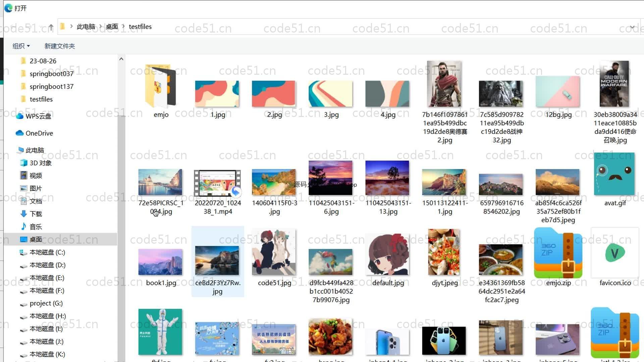Click the navigation pane scroll-up arrow
Screen dimensions: 644x362
point(121,59)
